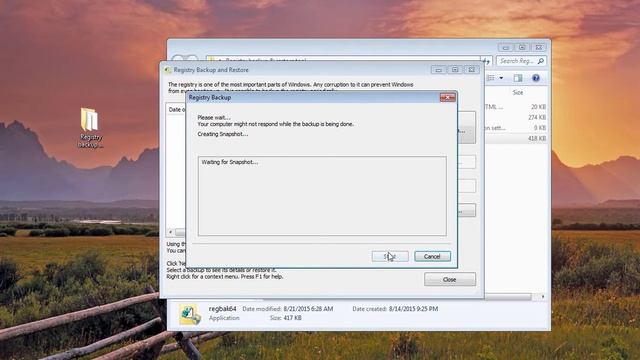Image resolution: width=640 pixels, height=360 pixels.
Task: Maximize the Explorer window
Action: click(522, 47)
